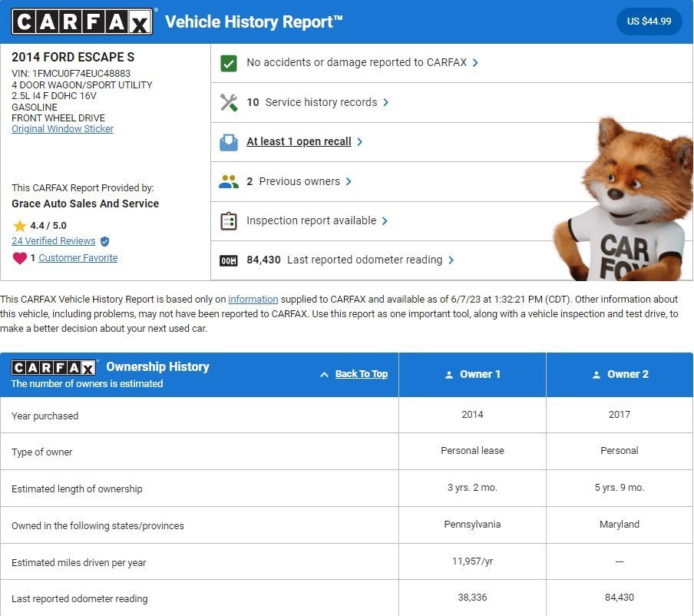Image resolution: width=694 pixels, height=616 pixels.
Task: Click the Back To Top link
Action: (x=361, y=374)
